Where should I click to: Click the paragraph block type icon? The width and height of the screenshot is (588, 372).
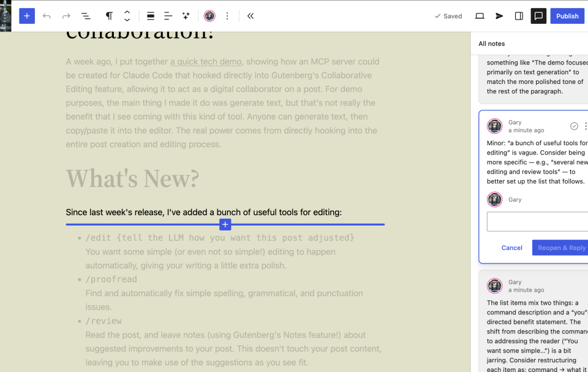point(109,16)
